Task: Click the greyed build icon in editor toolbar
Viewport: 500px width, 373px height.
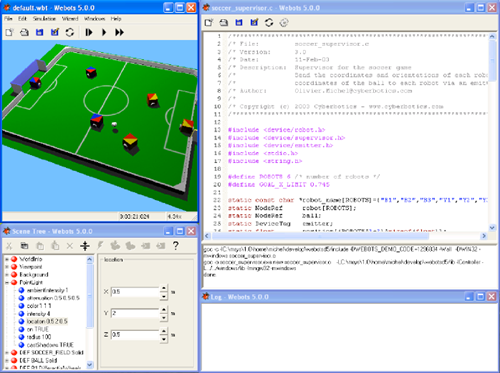Action: click(284, 22)
